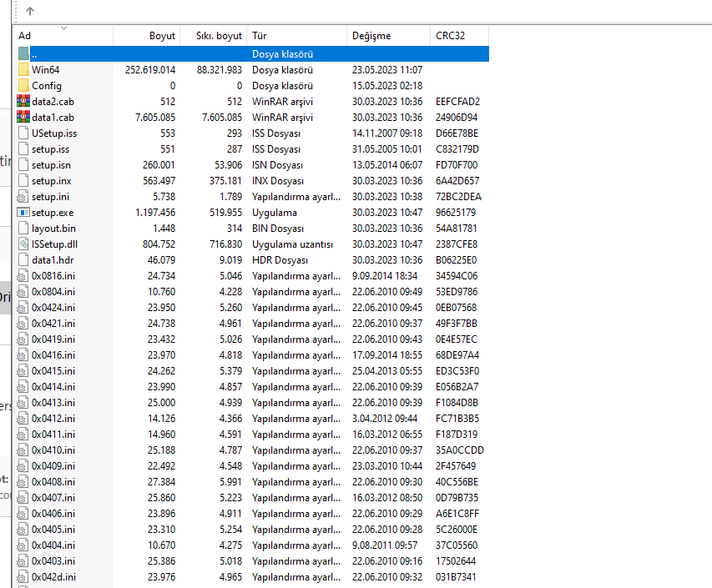
Task: Click the data2.cab WinRAR archive icon
Action: [23, 101]
